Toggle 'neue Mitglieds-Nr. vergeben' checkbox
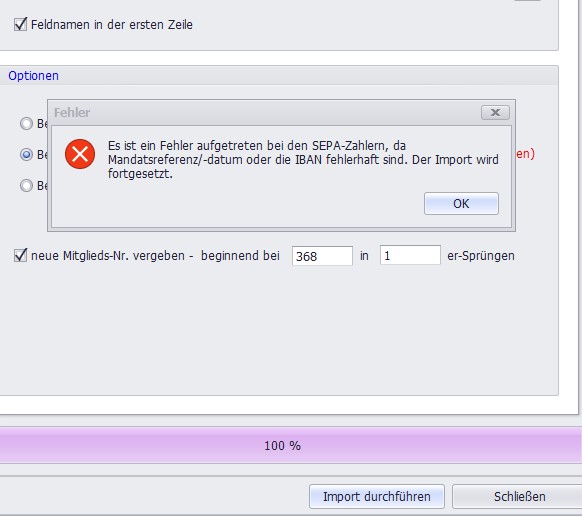The image size is (582, 516). [x=20, y=255]
